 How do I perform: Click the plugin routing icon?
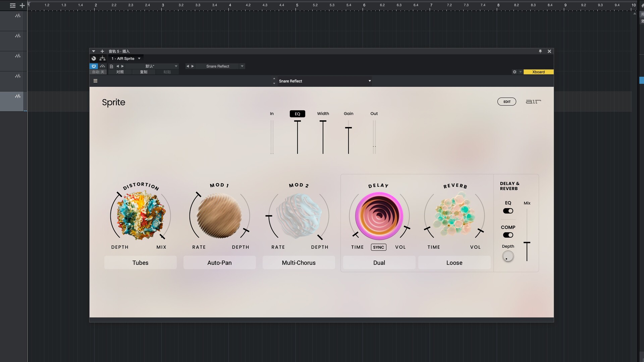(x=103, y=58)
